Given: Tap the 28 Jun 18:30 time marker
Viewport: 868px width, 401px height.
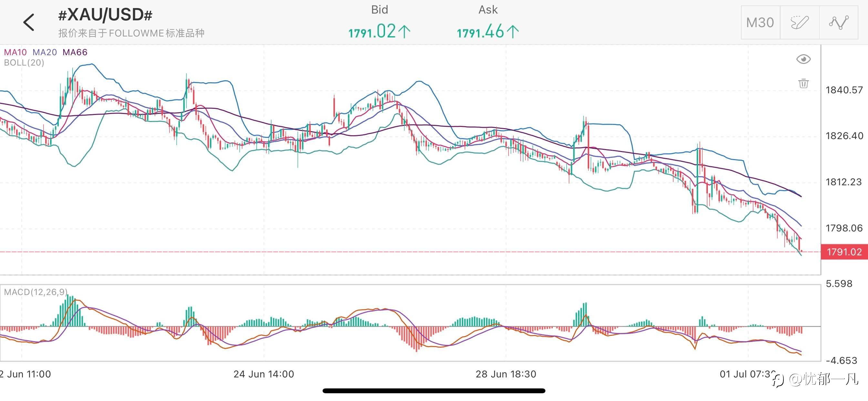Looking at the screenshot, I should point(505,374).
